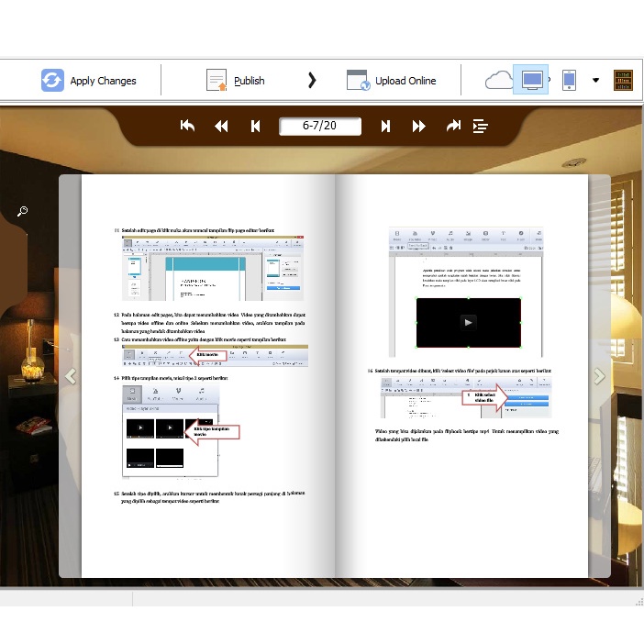Click the Publish button
Viewport: 644px width, 644px height.
click(236, 81)
